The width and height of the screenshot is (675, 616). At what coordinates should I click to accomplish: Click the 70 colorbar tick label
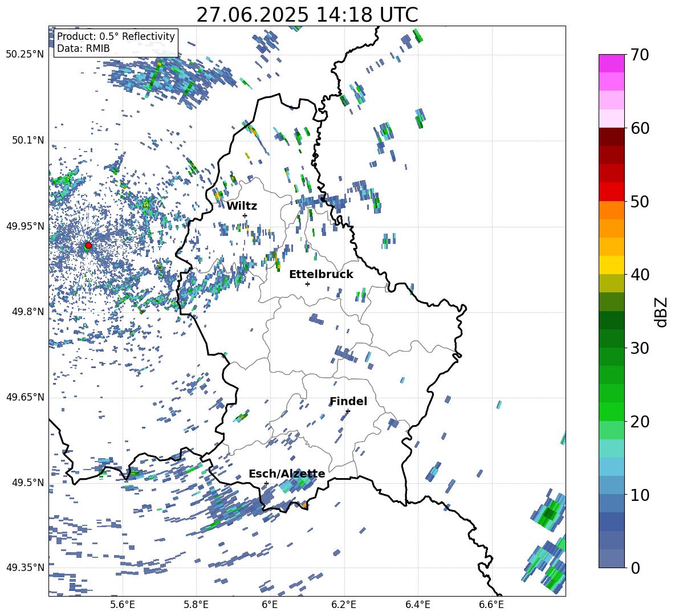(639, 55)
